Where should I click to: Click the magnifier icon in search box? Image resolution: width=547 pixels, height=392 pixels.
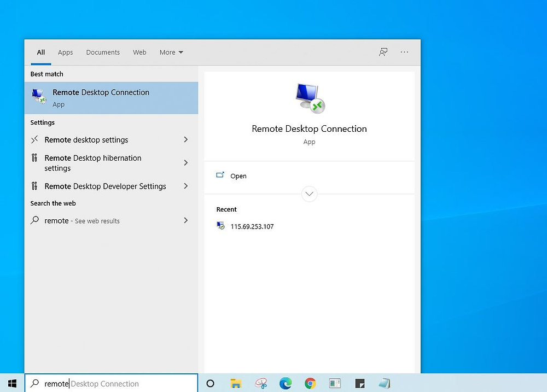tap(34, 383)
